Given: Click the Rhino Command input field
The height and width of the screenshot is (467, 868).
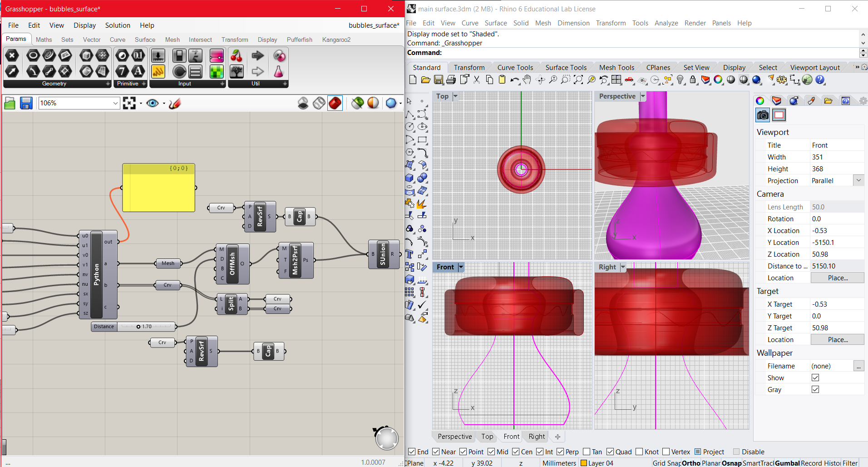Looking at the screenshot, I should (632, 53).
